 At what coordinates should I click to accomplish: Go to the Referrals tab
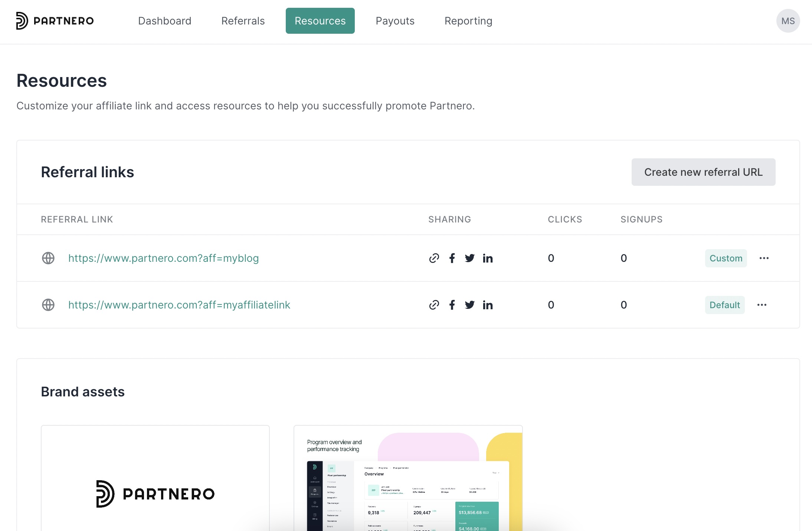click(243, 21)
